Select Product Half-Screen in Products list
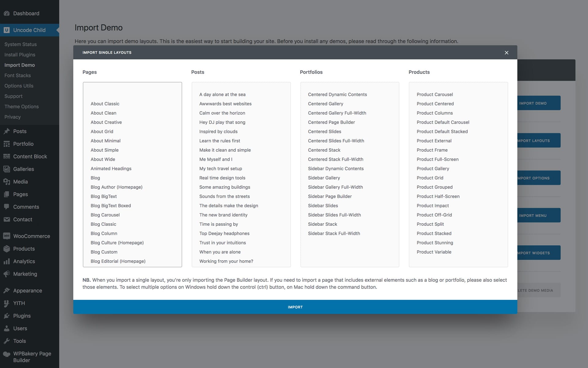 pos(438,196)
